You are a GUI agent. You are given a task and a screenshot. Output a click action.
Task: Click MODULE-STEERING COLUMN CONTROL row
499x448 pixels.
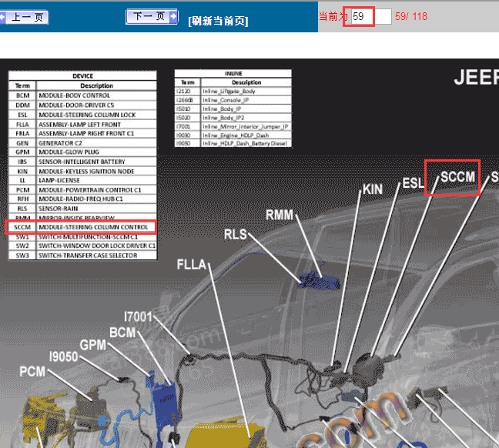click(x=82, y=227)
